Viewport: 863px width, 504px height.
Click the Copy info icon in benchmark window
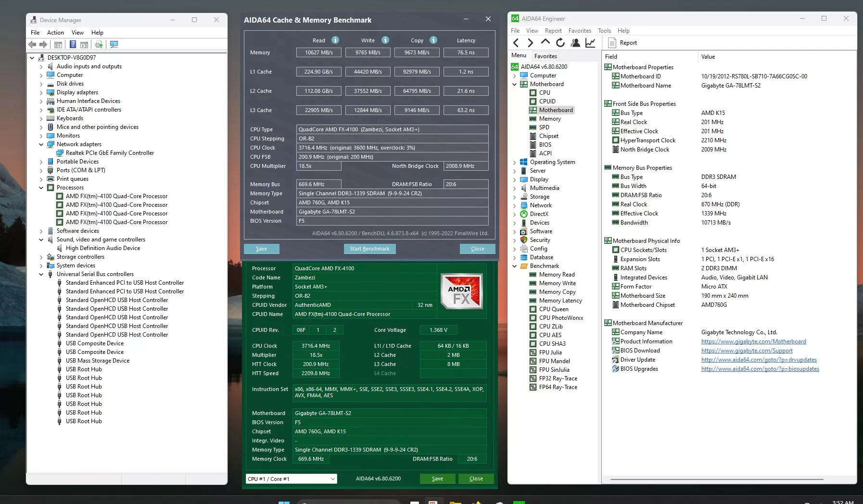point(433,40)
